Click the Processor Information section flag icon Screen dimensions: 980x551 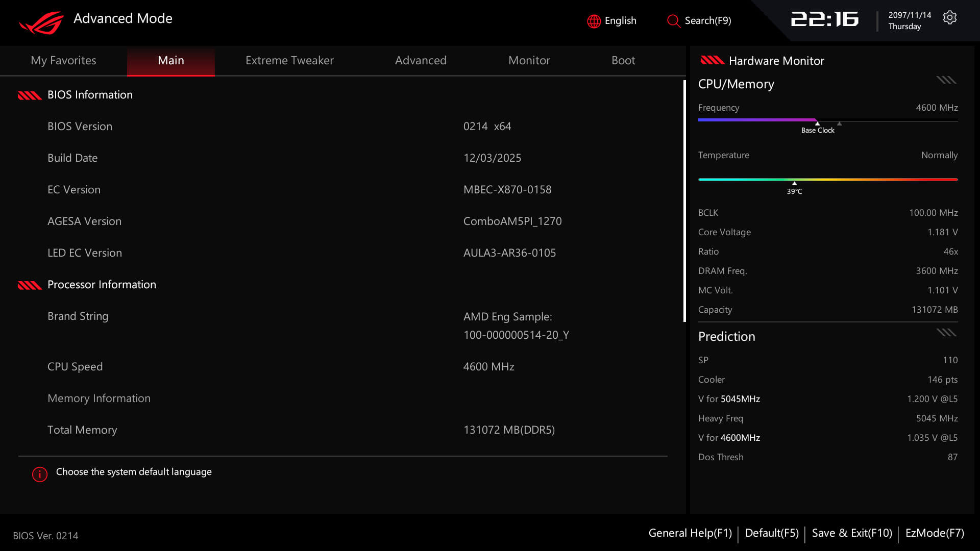pyautogui.click(x=29, y=284)
